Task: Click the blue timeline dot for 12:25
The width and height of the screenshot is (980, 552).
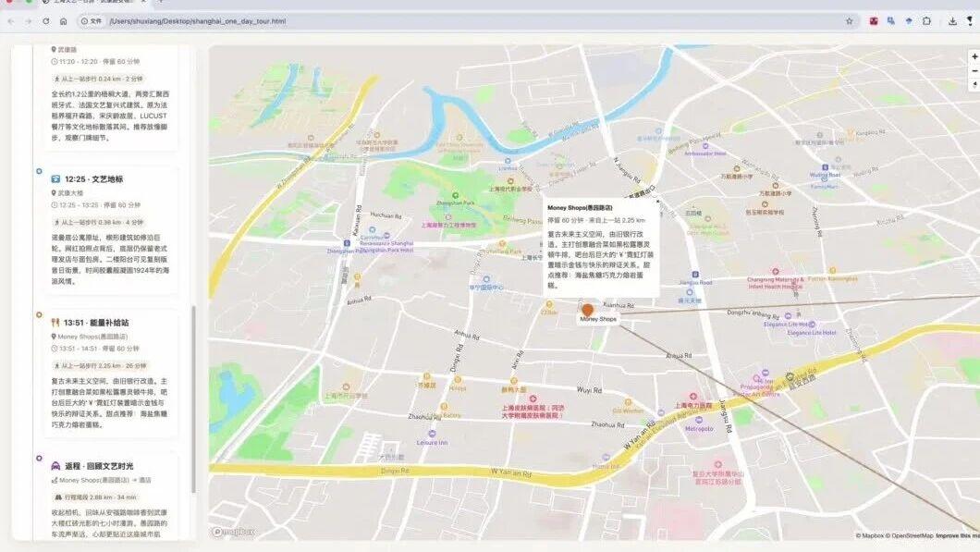Action: coord(40,171)
